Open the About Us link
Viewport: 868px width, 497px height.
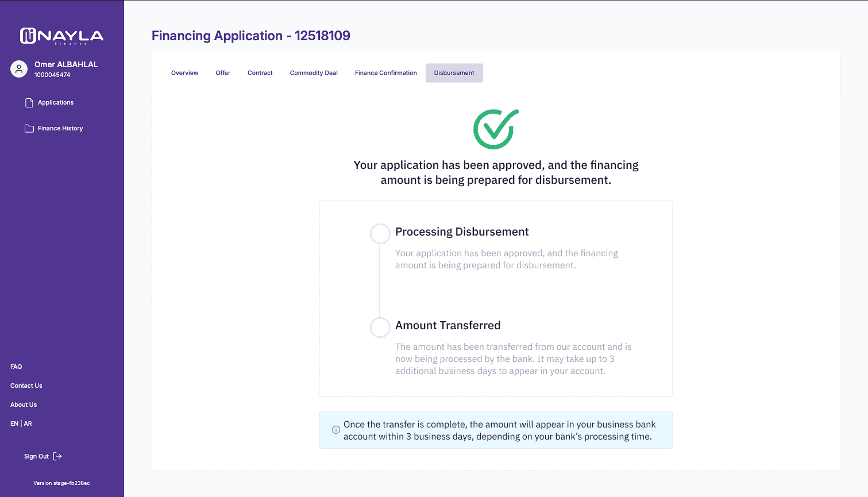point(24,404)
